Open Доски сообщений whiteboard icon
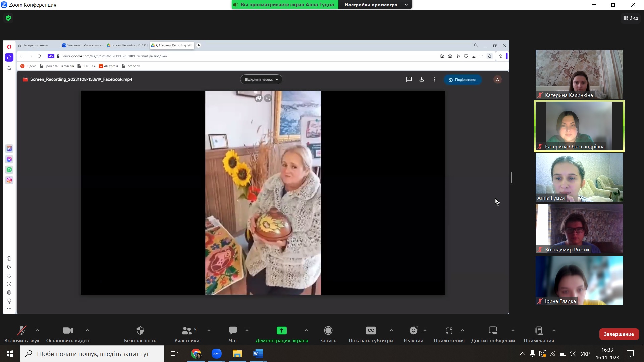 tap(493, 331)
